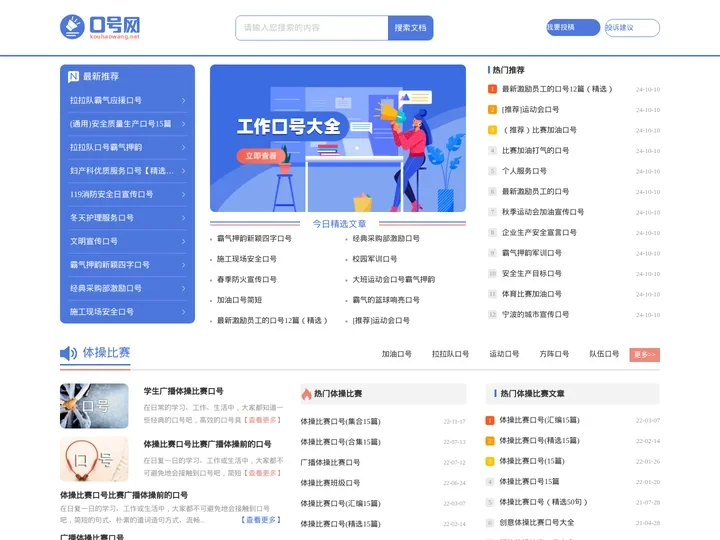Viewport: 720px width, 540px height.
Task: Open the 方阵口号 category tab
Action: coord(554,354)
